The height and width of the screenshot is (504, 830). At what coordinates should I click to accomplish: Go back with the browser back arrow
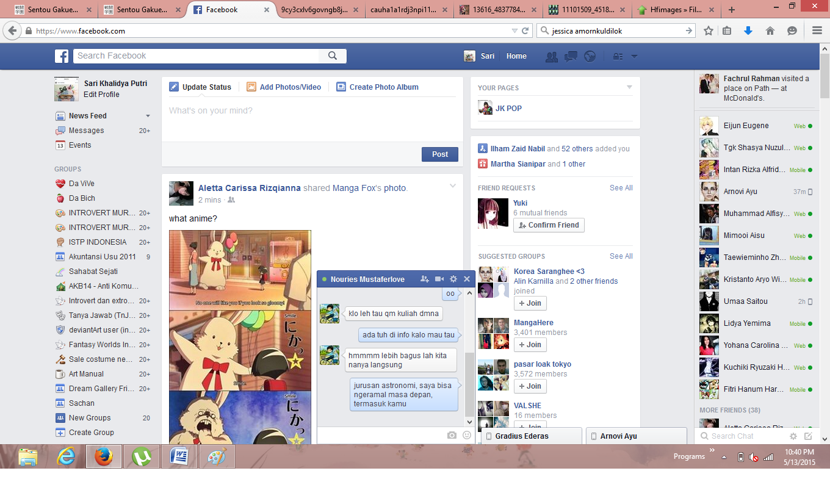[x=12, y=31]
